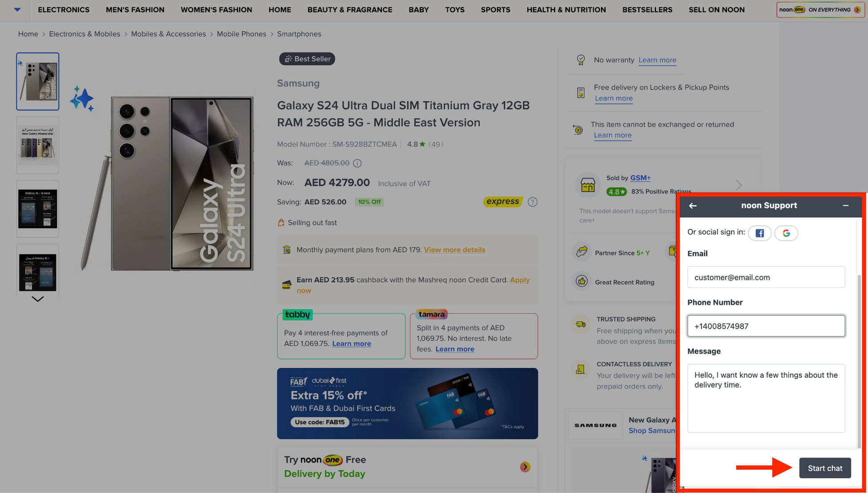Click the Contactless Delivery icon
This screenshot has width=868, height=493.
580,369
